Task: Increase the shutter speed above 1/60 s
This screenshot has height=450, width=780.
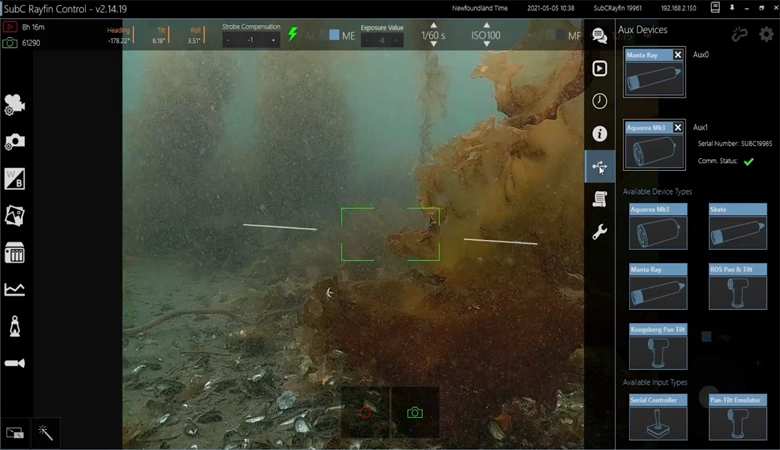Action: click(433, 25)
